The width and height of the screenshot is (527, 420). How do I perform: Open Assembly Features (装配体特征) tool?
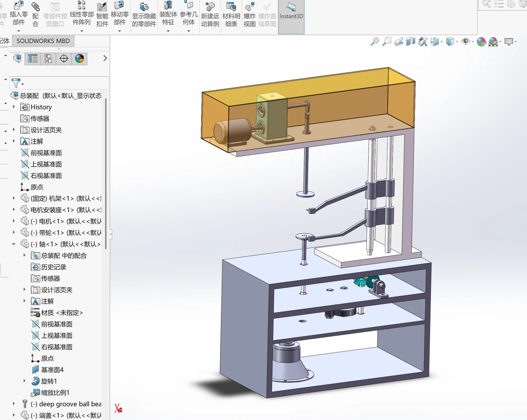click(168, 14)
